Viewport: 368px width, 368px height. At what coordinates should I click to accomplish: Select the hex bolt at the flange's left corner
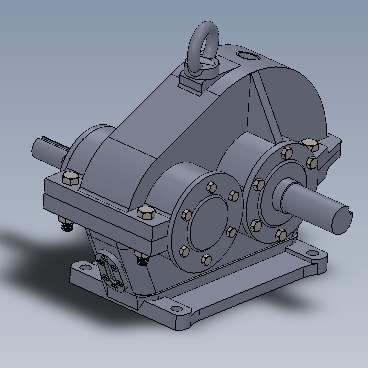(x=71, y=178)
